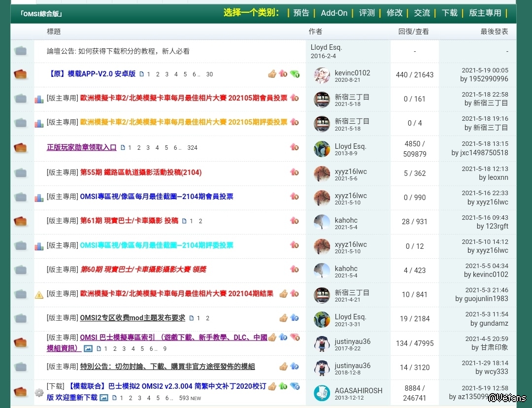The image size is (532, 408).
Task: Select the 版主專用 category filter
Action: (x=485, y=13)
